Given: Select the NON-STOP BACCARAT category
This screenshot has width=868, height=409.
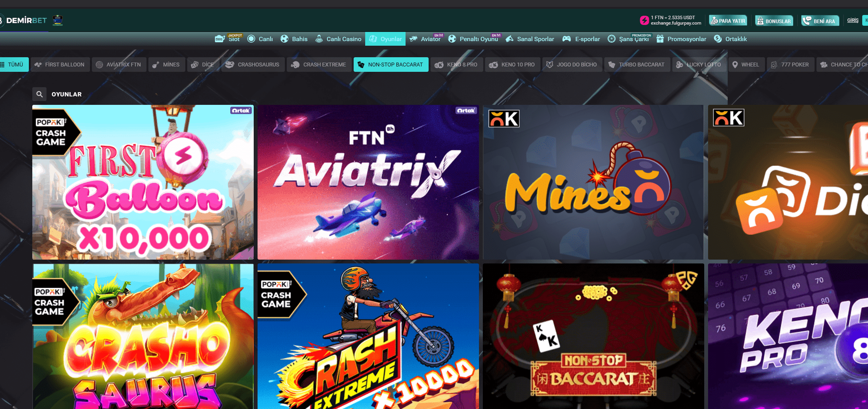Looking at the screenshot, I should point(391,65).
